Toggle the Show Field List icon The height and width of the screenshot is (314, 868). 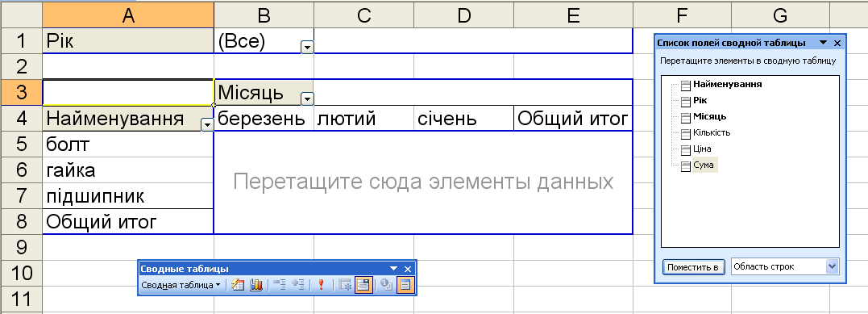(405, 285)
